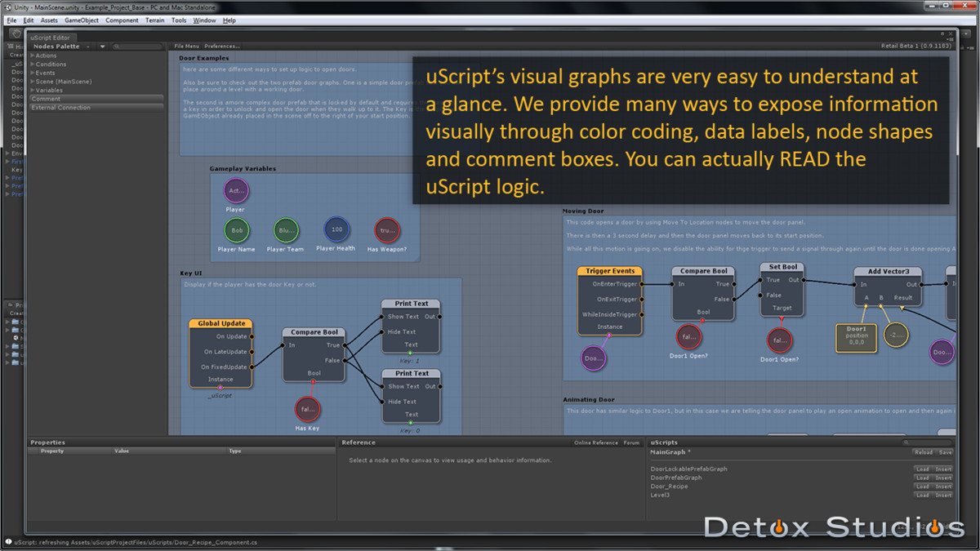Click the red Has Weapon? variable node
Viewport: 980px width, 551px height.
pyautogui.click(x=387, y=230)
